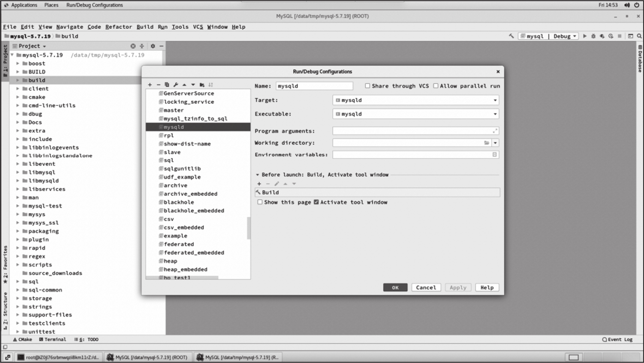The height and width of the screenshot is (363, 644).
Task: Browse for working directory folder icon
Action: click(x=486, y=143)
